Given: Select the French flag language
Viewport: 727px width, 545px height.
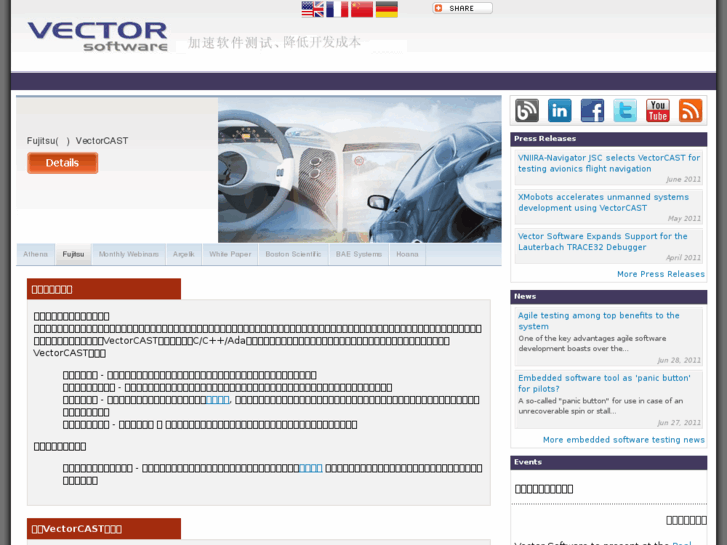Looking at the screenshot, I should point(337,9).
